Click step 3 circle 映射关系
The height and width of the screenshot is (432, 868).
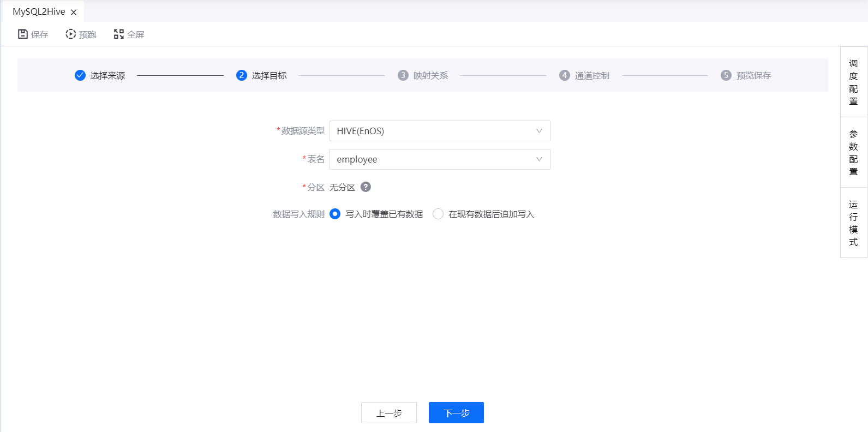[x=403, y=75]
